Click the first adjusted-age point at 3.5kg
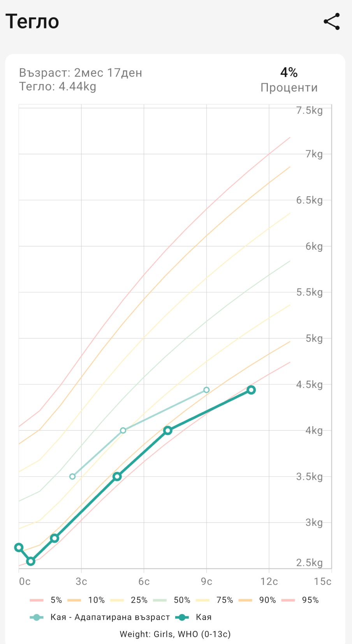 coord(72,476)
